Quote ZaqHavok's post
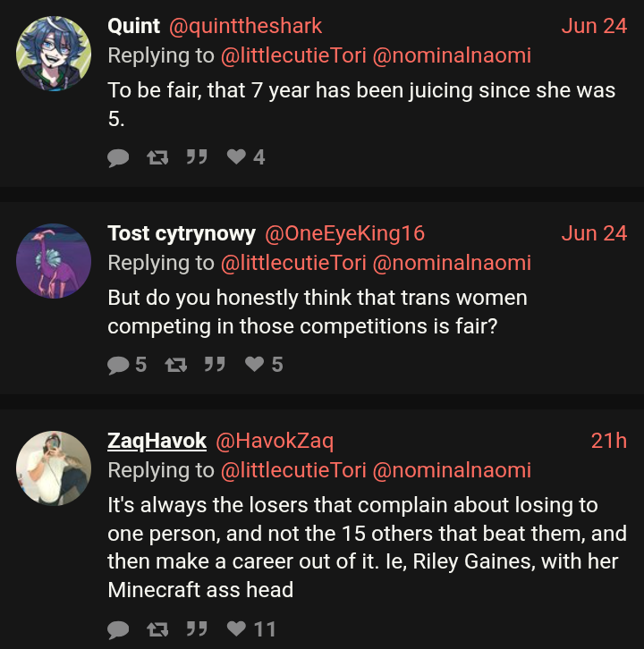Viewport: 644px width, 649px height. click(196, 630)
